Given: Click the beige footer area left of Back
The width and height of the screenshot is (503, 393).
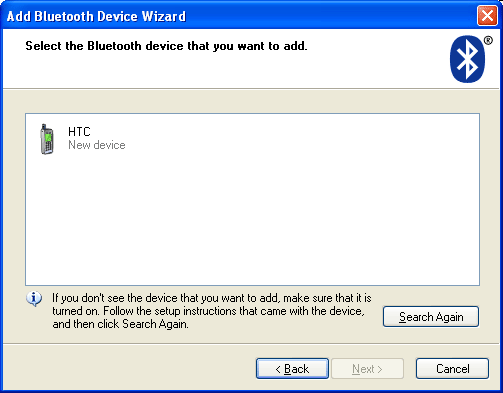Looking at the screenshot, I should click(x=128, y=368).
